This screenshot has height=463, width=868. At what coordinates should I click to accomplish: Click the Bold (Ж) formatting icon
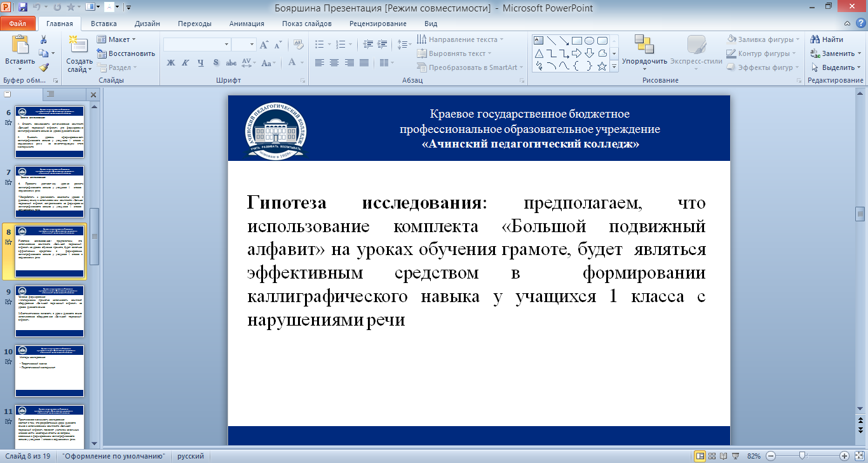[x=170, y=63]
